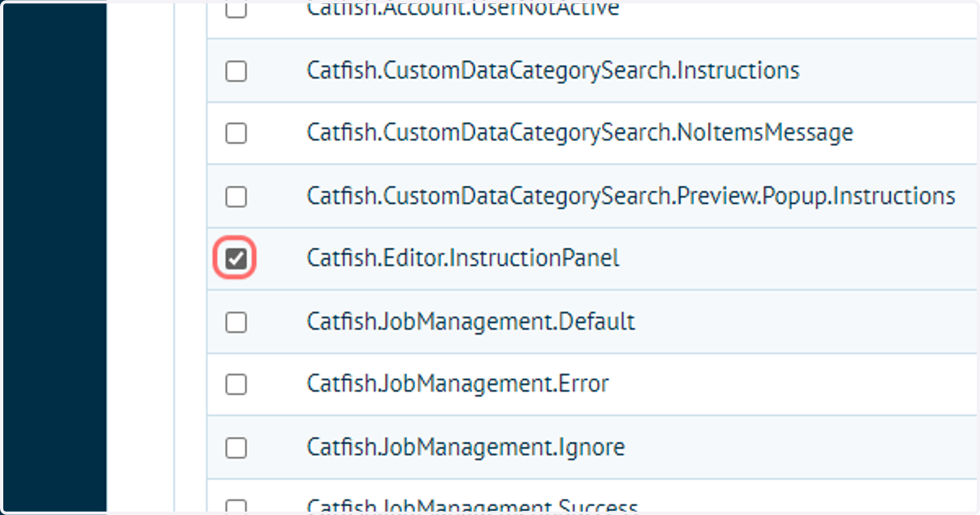Check the Catfish.JobManagement.Ignore row checkbox
This screenshot has width=980, height=515.
pyautogui.click(x=236, y=447)
